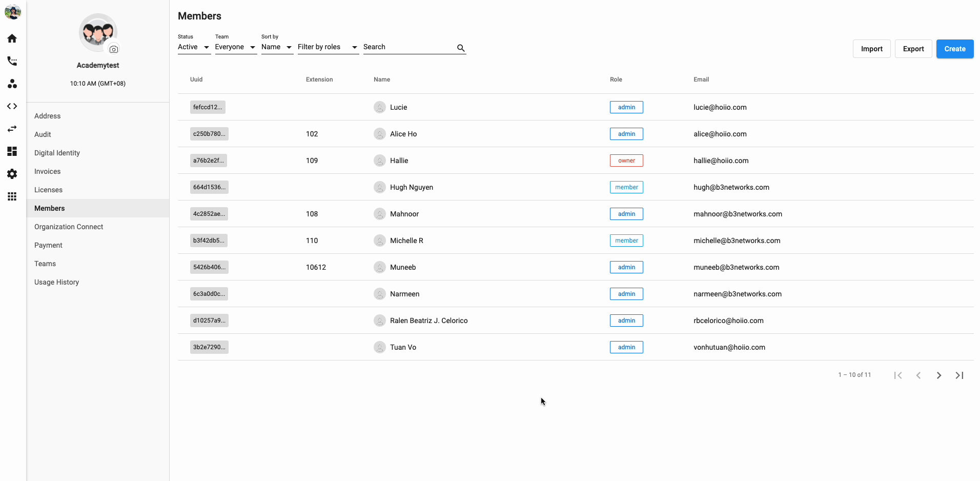Open the apps grid icon
980x481 pixels.
[12, 196]
